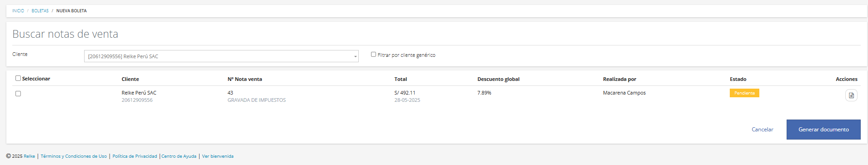
Task: Check the Seleccionar header checkbox
Action: click(x=18, y=78)
